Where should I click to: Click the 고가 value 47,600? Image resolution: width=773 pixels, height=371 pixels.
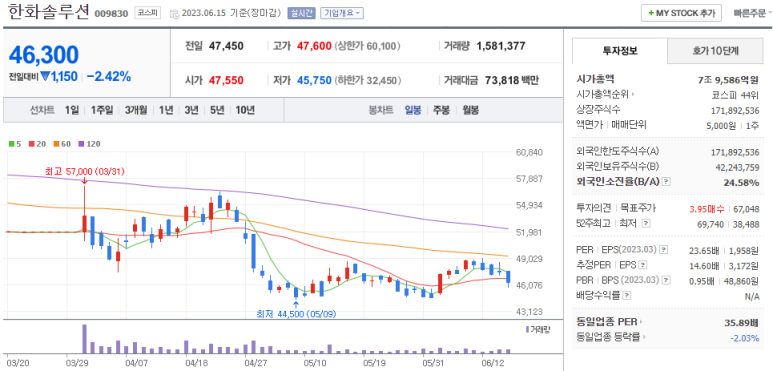pos(314,46)
